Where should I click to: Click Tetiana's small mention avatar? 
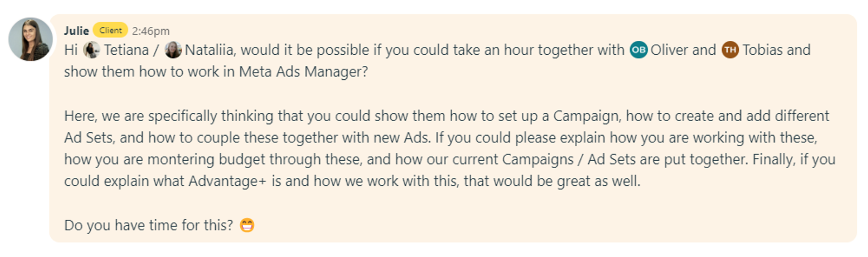point(92,50)
